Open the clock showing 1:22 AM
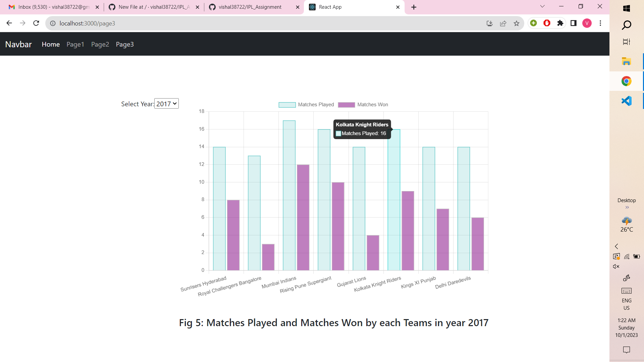 coord(627,328)
